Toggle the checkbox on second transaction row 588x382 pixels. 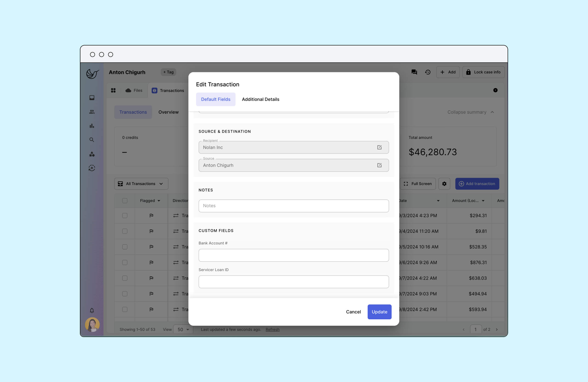click(125, 231)
